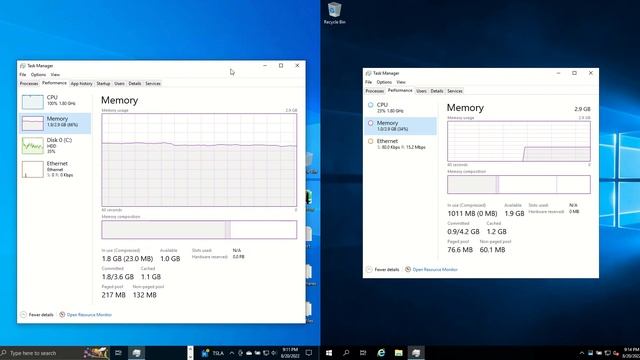Image resolution: width=640 pixels, height=360 pixels.
Task: Select the CPU graph thumbnail in left Task Manager
Action: point(33,102)
